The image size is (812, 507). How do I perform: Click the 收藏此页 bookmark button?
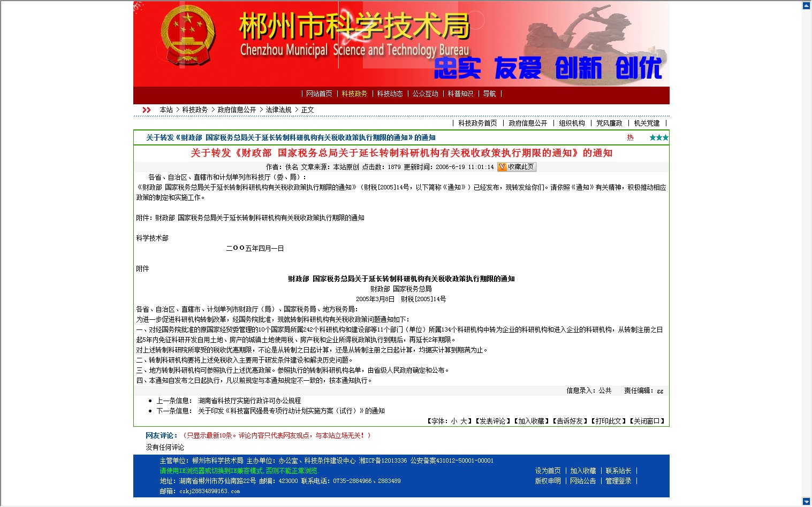517,167
